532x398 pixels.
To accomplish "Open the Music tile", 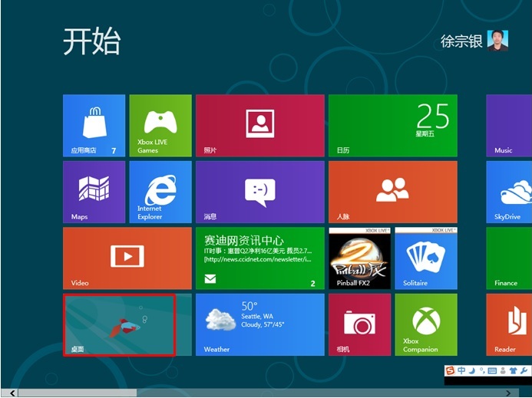I will coord(509,126).
